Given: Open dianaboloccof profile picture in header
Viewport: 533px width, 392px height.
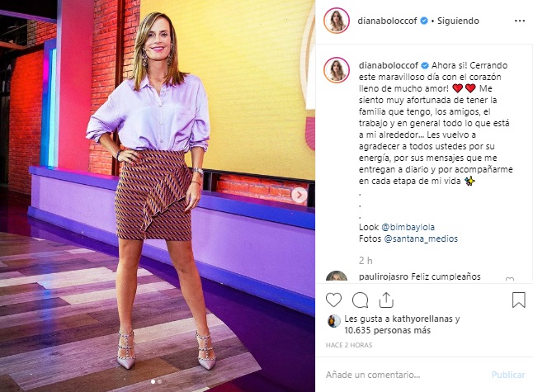Looking at the screenshot, I should (x=337, y=21).
